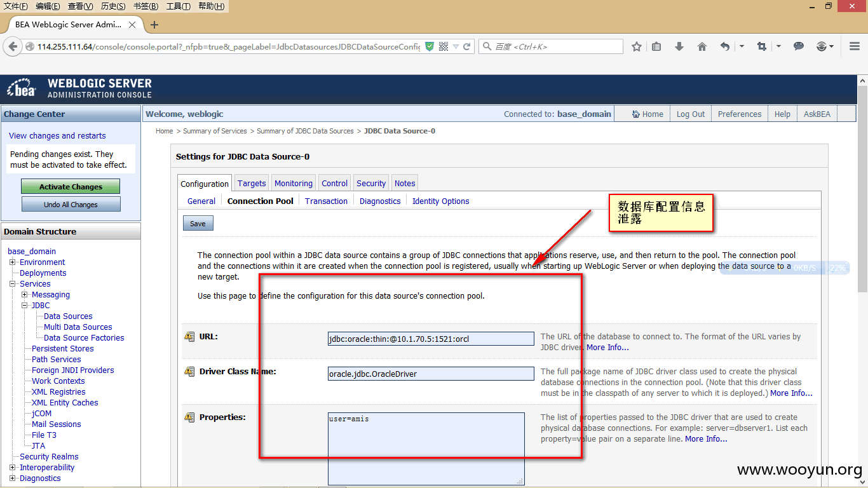
Task: Open the 编辑(E) menu
Action: pos(48,6)
